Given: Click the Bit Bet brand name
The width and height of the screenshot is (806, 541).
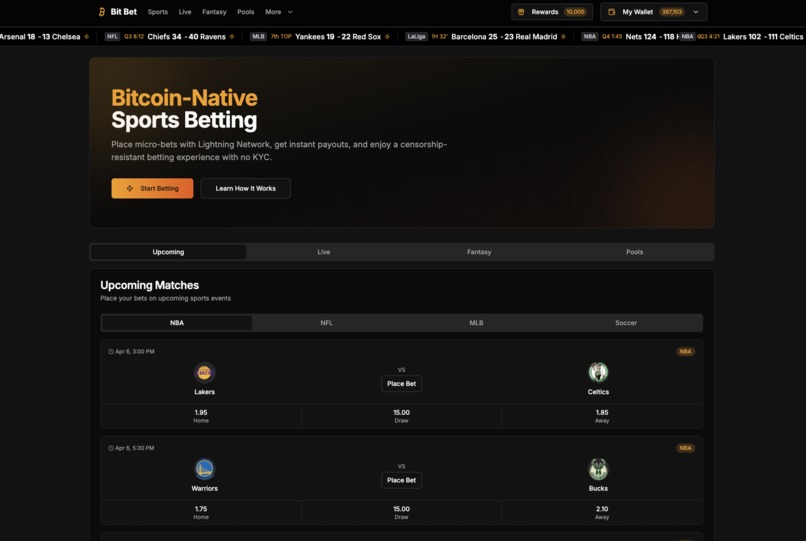Looking at the screenshot, I should pos(124,12).
